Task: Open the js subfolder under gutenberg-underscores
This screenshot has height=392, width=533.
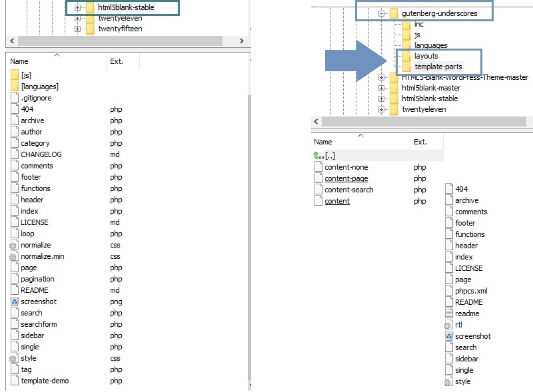Action: tap(418, 35)
